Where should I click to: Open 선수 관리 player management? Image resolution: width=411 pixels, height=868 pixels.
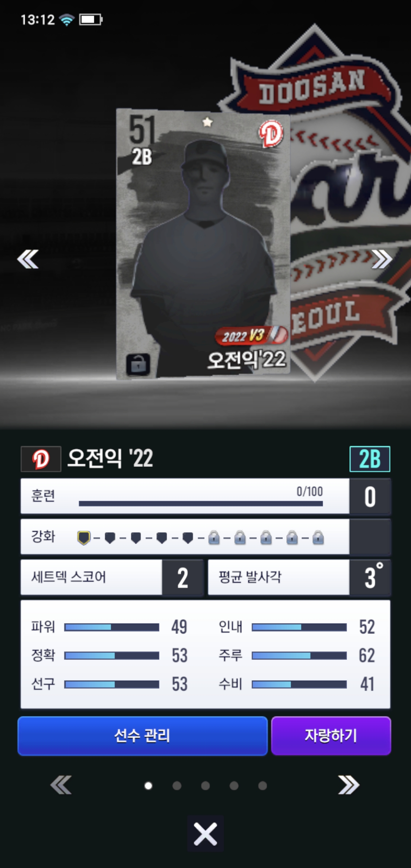(x=143, y=736)
